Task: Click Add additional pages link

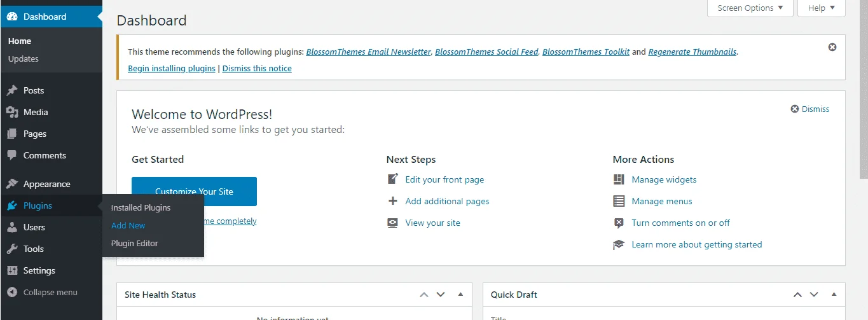Action: pyautogui.click(x=447, y=201)
